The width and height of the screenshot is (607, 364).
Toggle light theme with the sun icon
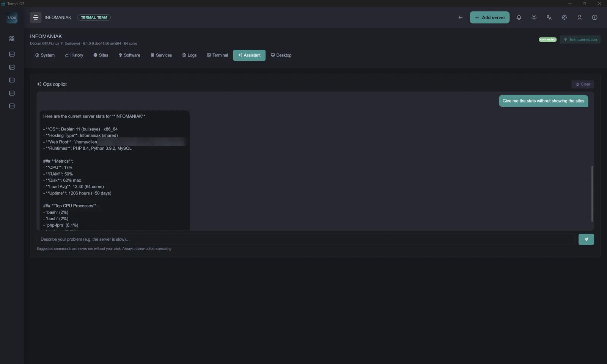[x=534, y=17]
